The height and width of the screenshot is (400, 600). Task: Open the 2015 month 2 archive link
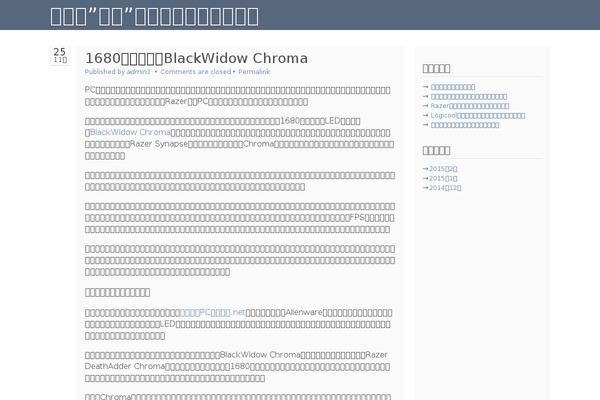443,169
